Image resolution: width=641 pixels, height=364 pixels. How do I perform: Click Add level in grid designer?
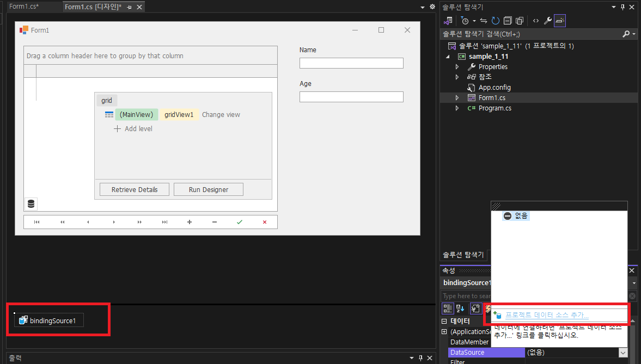[x=133, y=129]
